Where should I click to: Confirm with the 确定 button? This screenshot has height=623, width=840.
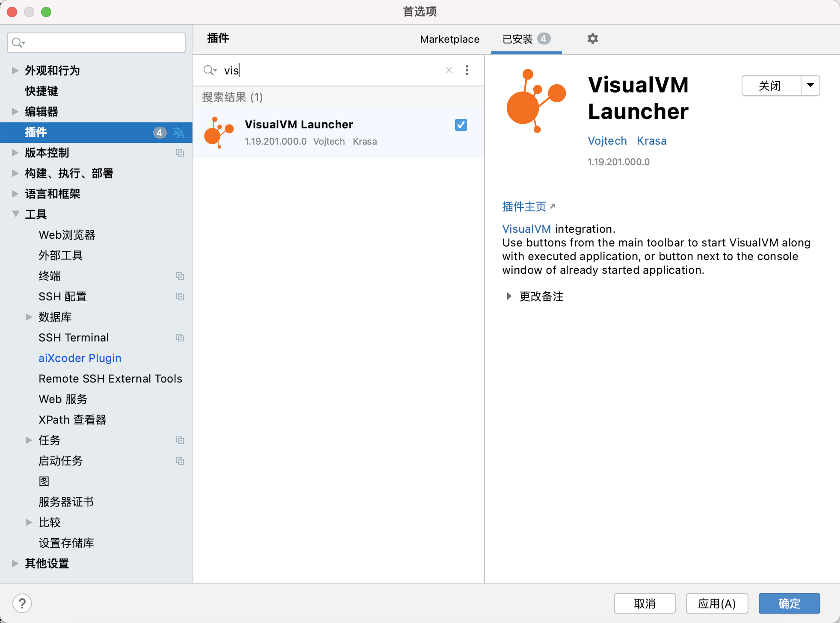[790, 603]
